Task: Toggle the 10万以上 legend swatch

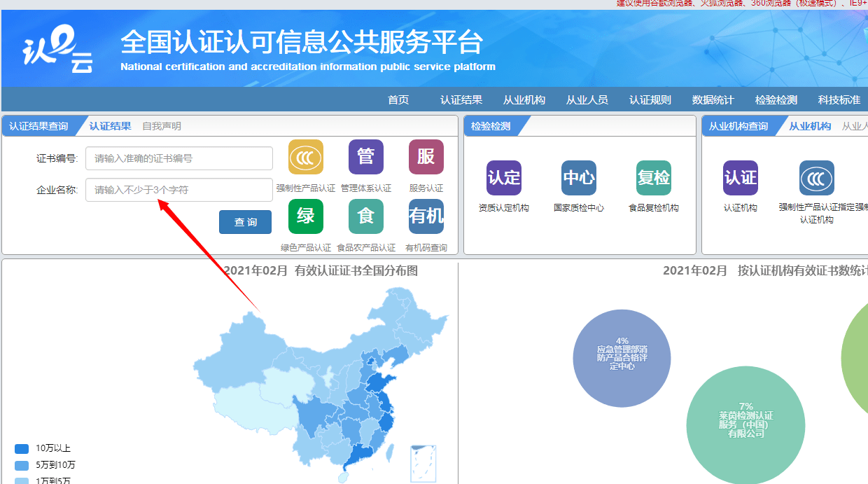Action: 22,448
